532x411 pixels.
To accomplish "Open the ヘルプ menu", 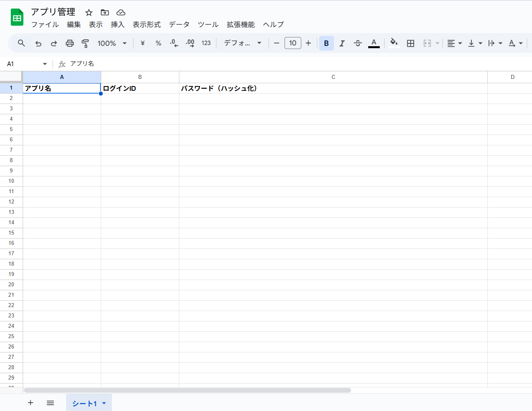I will click(273, 25).
